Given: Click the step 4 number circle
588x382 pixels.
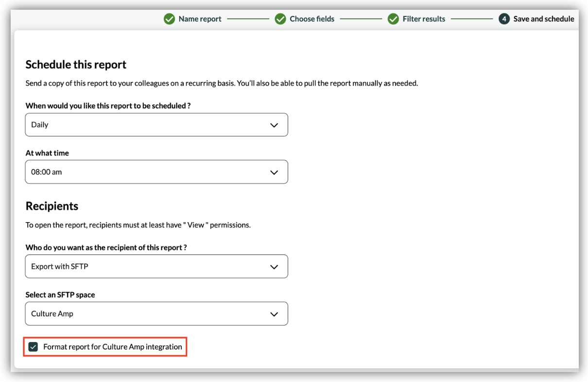Looking at the screenshot, I should [504, 19].
